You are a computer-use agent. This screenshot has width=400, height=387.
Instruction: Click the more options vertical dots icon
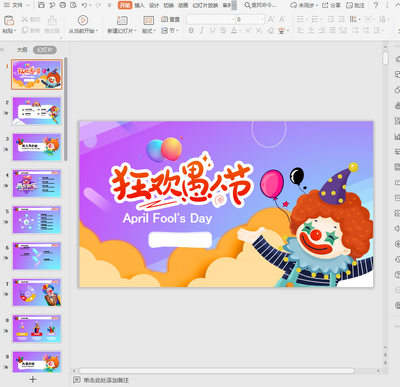[387, 5]
